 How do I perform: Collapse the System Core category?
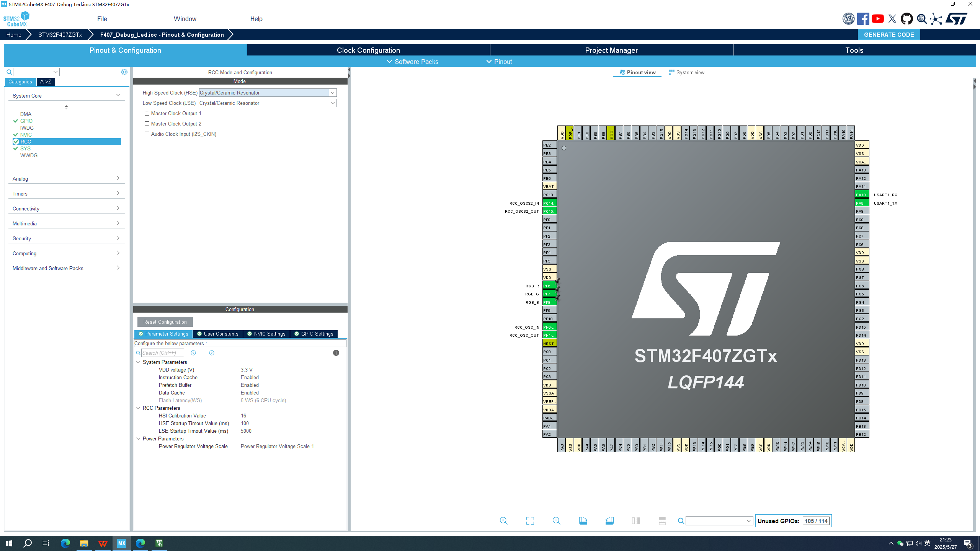click(119, 95)
